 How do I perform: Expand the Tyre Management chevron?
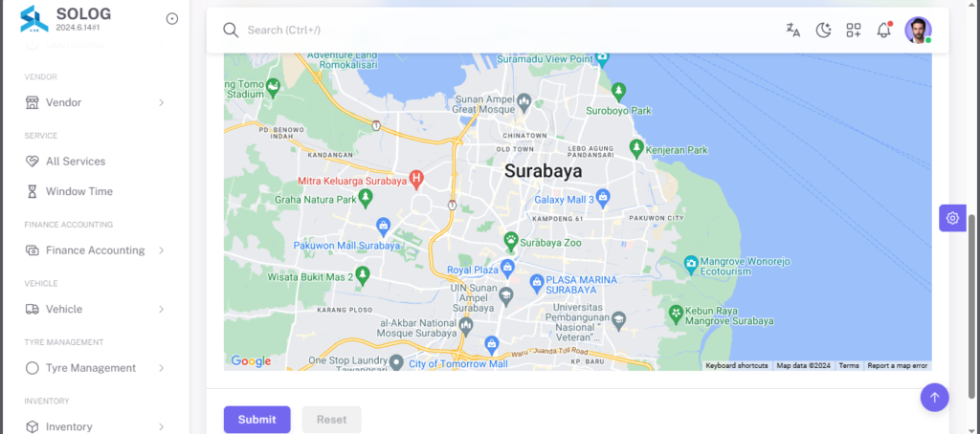(161, 368)
